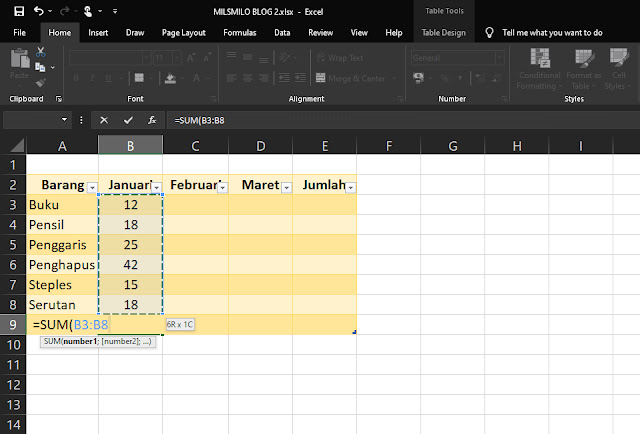Image resolution: width=640 pixels, height=434 pixels.
Task: Go to the Formulas tab
Action: (x=240, y=33)
